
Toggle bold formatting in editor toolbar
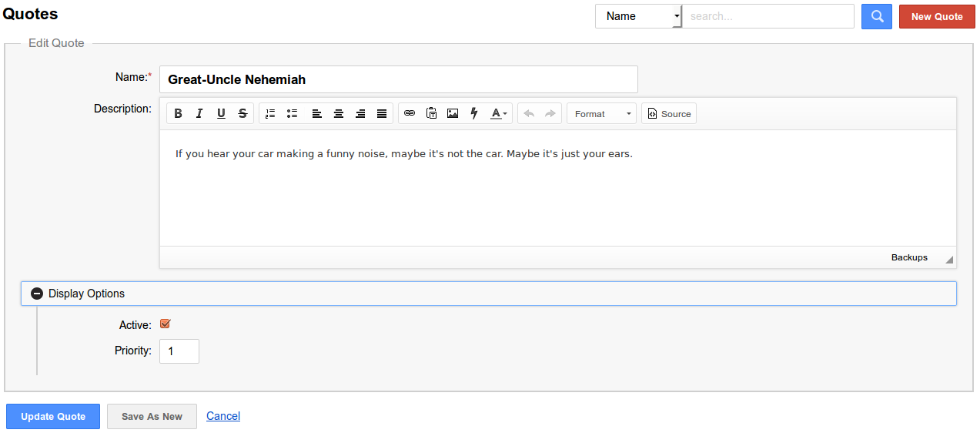[178, 113]
